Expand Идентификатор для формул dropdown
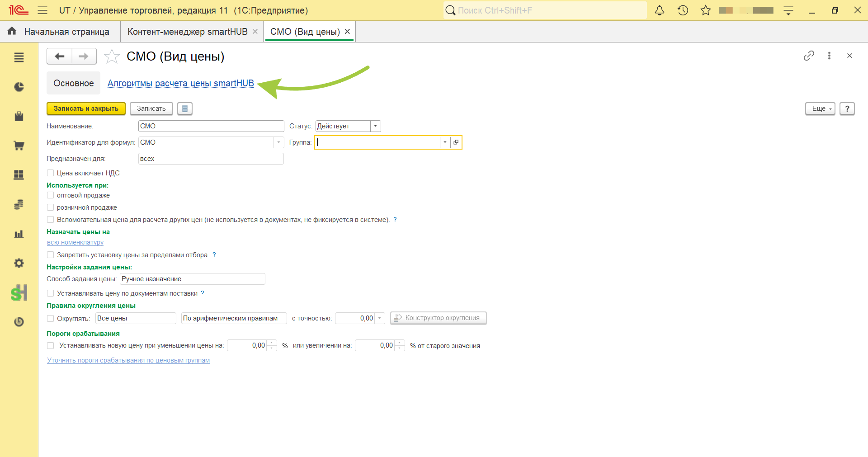This screenshot has width=868, height=457. pyautogui.click(x=278, y=142)
